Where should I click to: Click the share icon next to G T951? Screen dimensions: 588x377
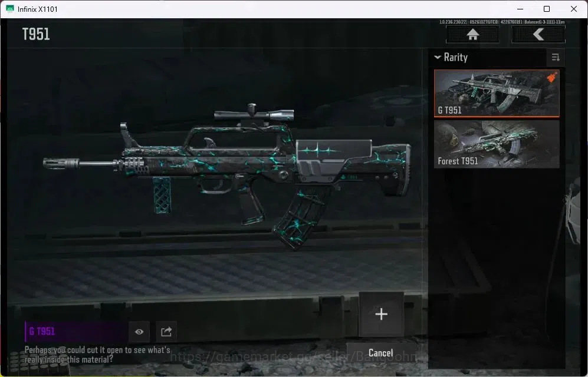[166, 332]
